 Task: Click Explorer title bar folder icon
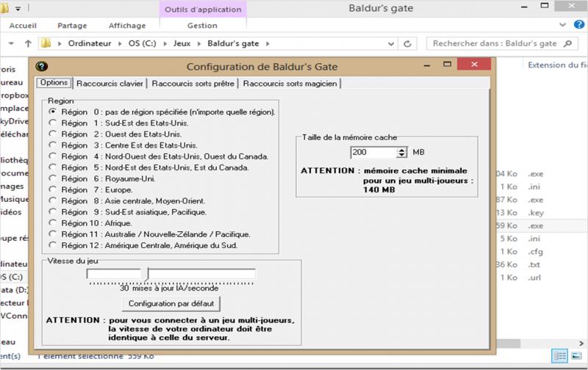4,8
